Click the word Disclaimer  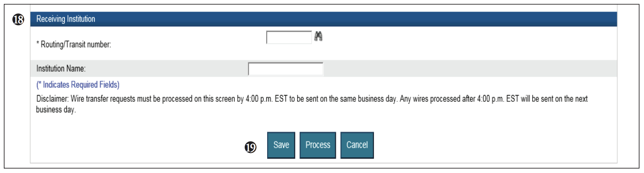[x=51, y=100]
